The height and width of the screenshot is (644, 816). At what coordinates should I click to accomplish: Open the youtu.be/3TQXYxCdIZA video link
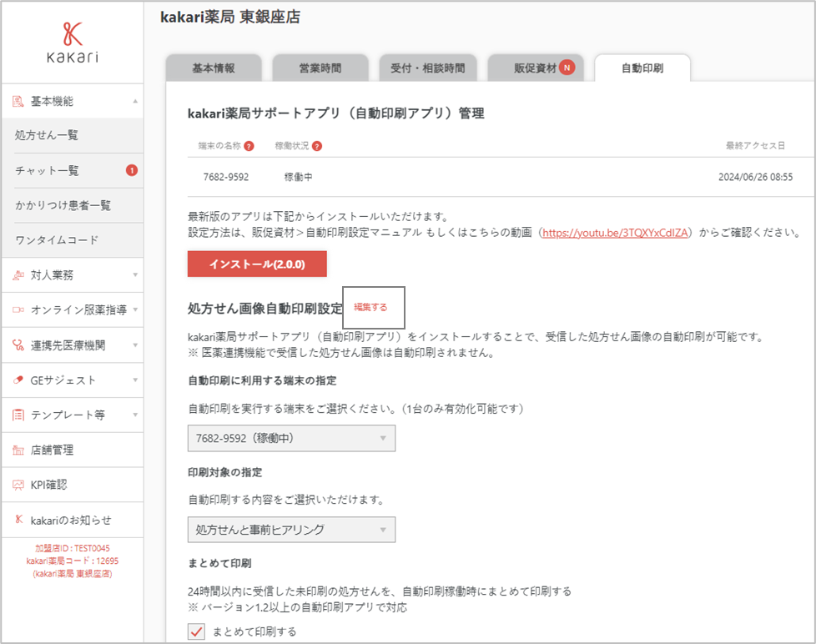click(615, 233)
